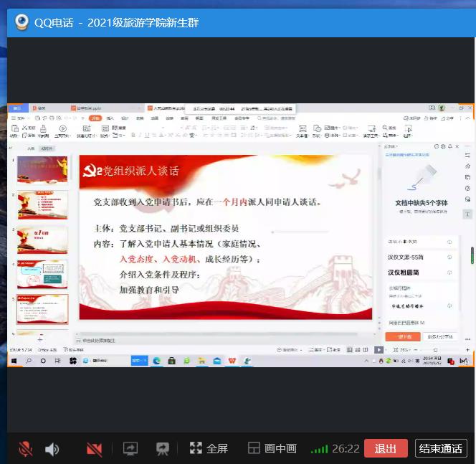Unmute the microphone in the call bar
This screenshot has height=464, width=476.
click(26, 449)
